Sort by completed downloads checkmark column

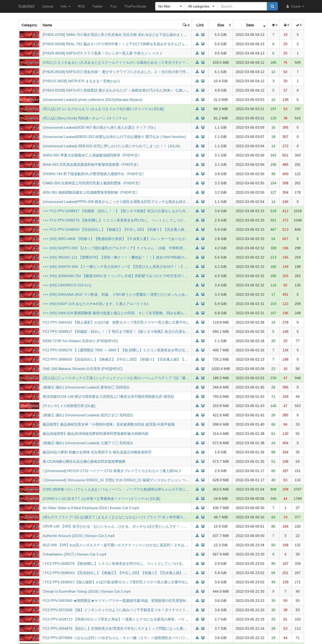pos(297,25)
